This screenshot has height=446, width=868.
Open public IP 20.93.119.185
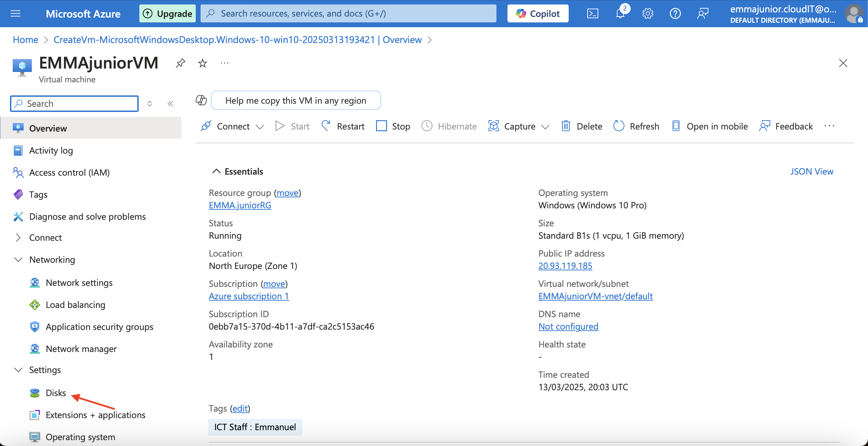(565, 266)
